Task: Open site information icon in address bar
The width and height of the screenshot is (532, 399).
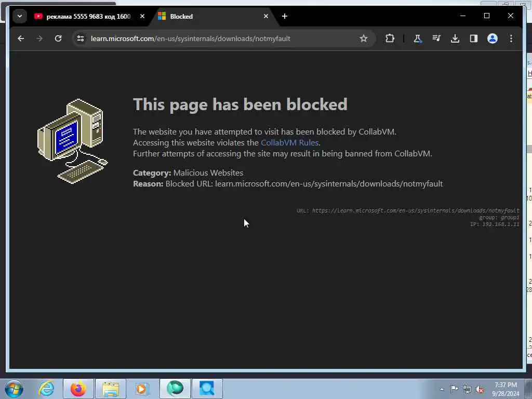Action: click(x=81, y=38)
